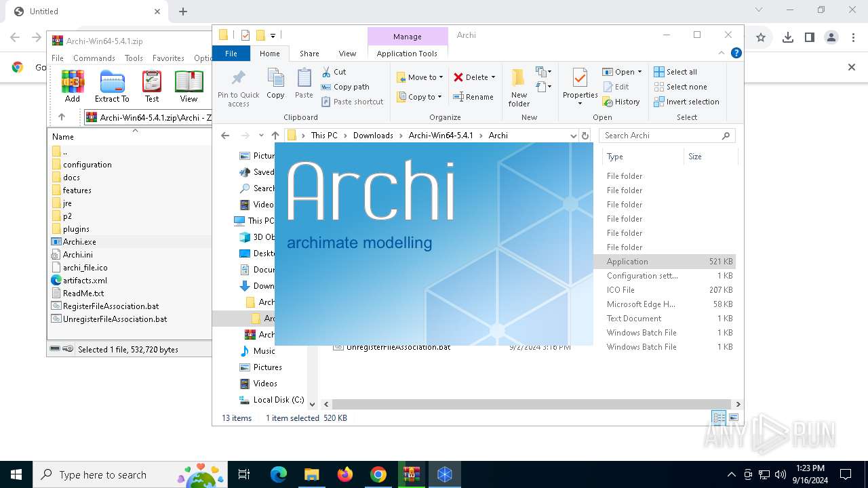Viewport: 868px width, 488px height.
Task: Switch to large icons view in Explorer
Action: [x=733, y=418]
